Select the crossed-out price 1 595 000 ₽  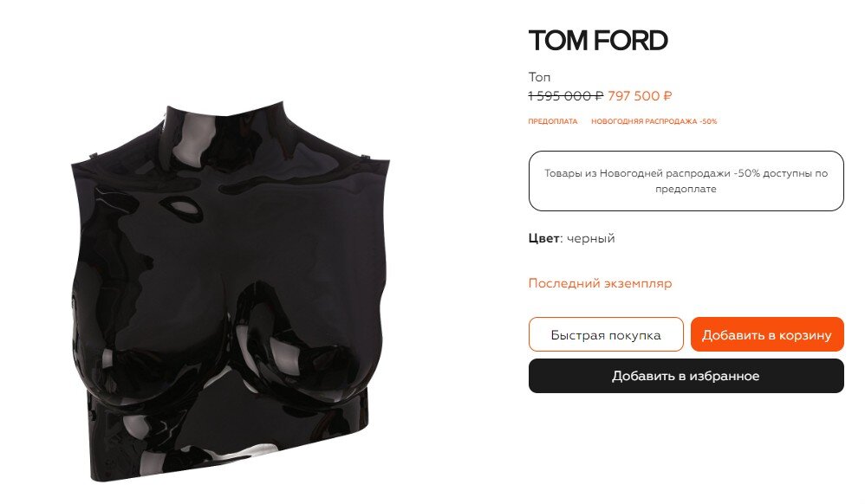[565, 96]
